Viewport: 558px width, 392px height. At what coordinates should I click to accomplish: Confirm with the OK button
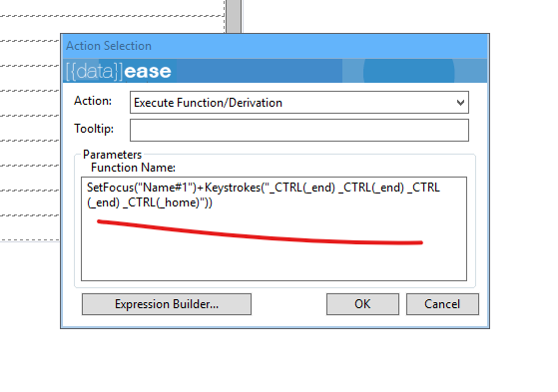pyautogui.click(x=362, y=304)
